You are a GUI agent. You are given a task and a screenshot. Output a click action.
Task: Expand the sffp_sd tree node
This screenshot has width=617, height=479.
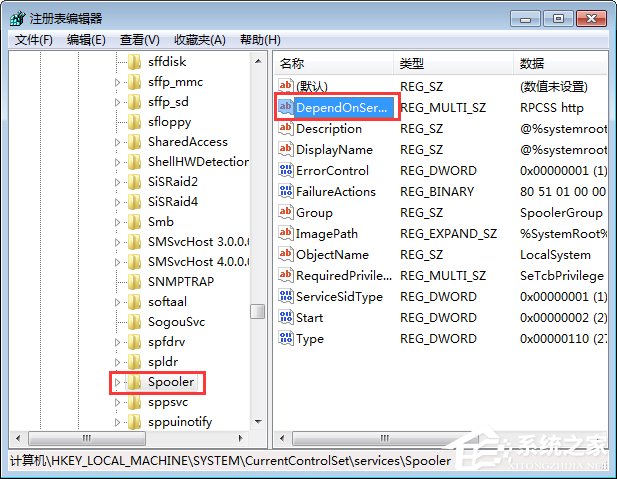[117, 102]
